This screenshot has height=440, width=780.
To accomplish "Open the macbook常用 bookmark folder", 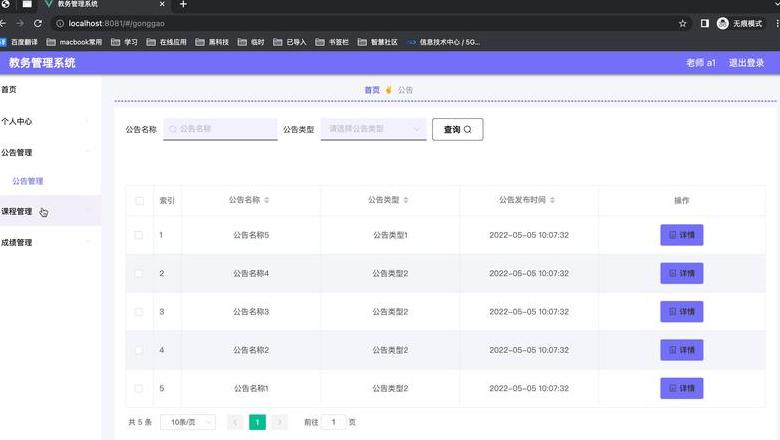I will [74, 42].
